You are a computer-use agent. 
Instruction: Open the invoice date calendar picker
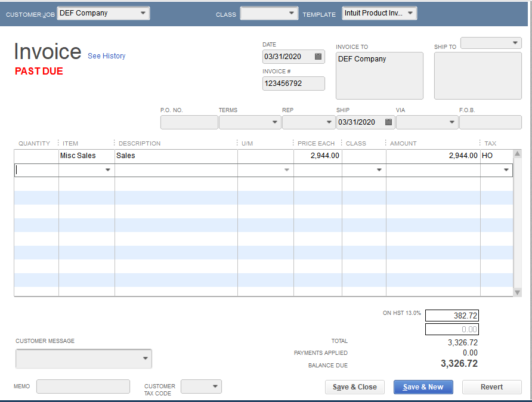pos(318,57)
